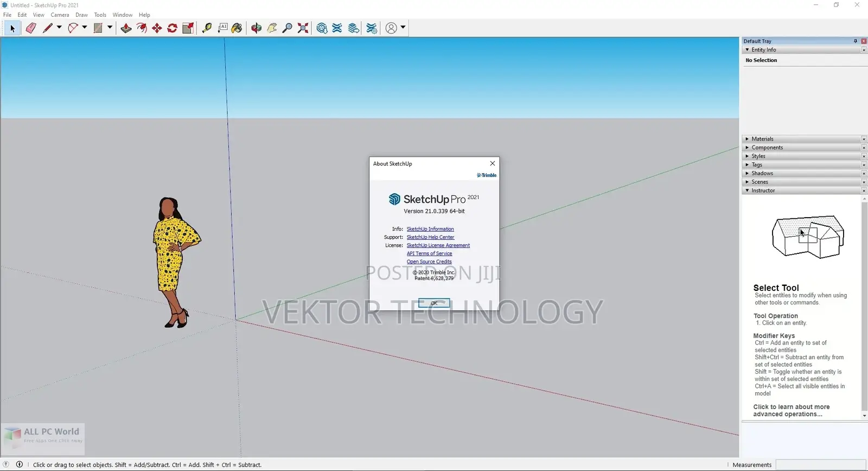Open the Shapes tool dropdown arrow

pos(110,28)
